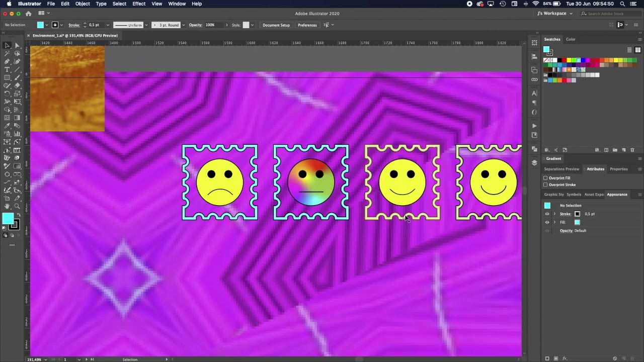This screenshot has width=644, height=362.
Task: Open the Effect menu
Action: (x=139, y=4)
